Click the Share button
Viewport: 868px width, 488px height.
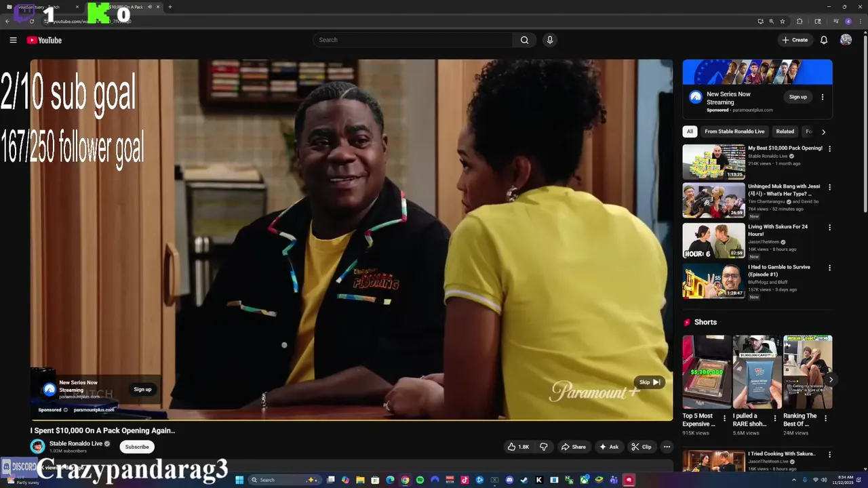pyautogui.click(x=573, y=447)
